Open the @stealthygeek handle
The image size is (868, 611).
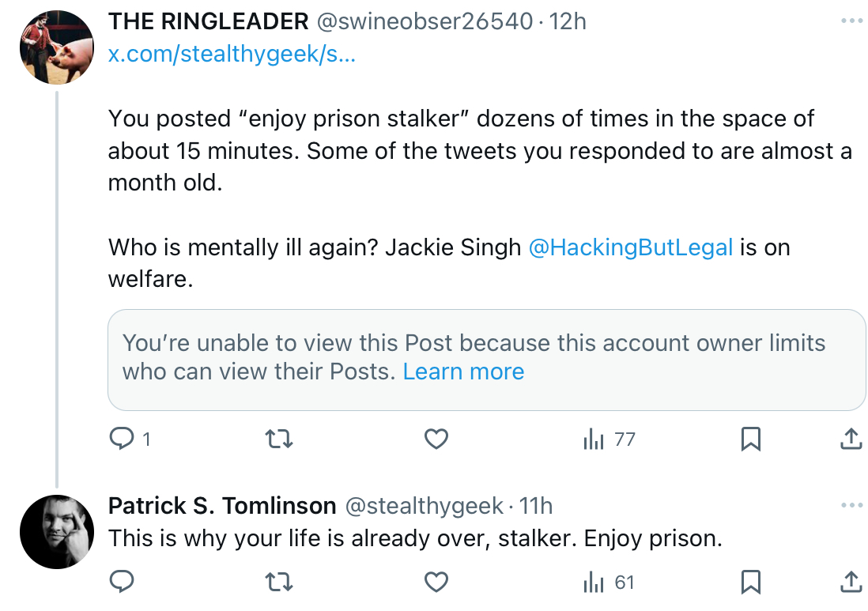[424, 505]
